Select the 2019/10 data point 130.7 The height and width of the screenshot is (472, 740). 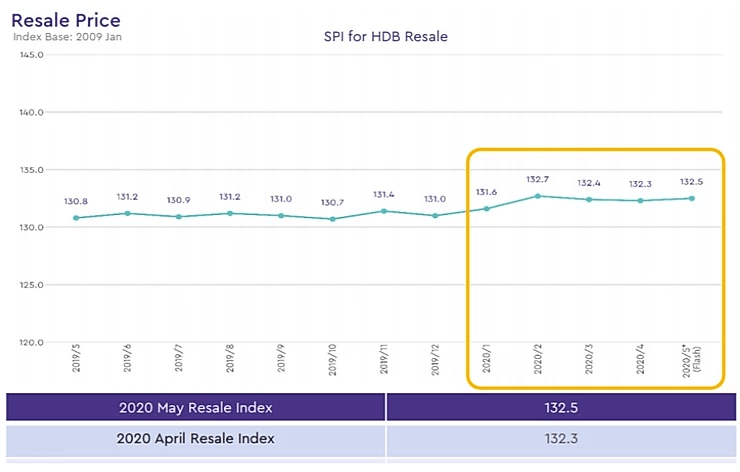[333, 219]
